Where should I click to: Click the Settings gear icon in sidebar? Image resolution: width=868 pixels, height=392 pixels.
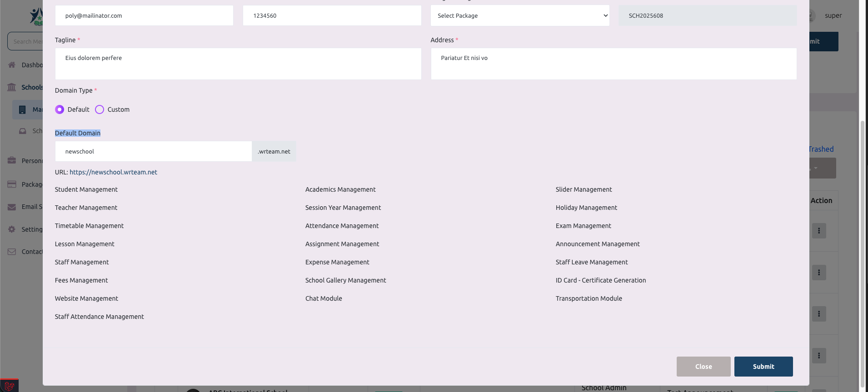[x=12, y=229]
